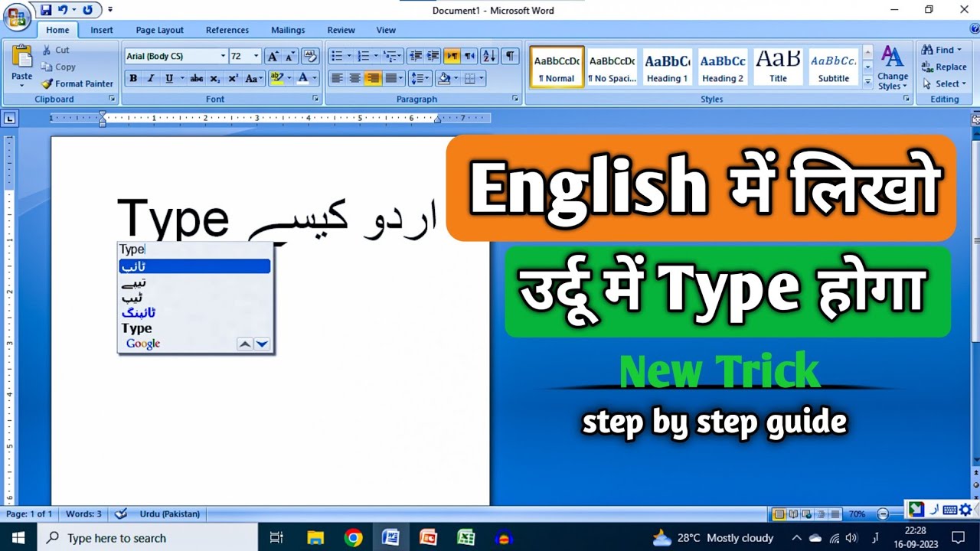This screenshot has height=551, width=980.
Task: Open the View tab
Action: pyautogui.click(x=386, y=30)
